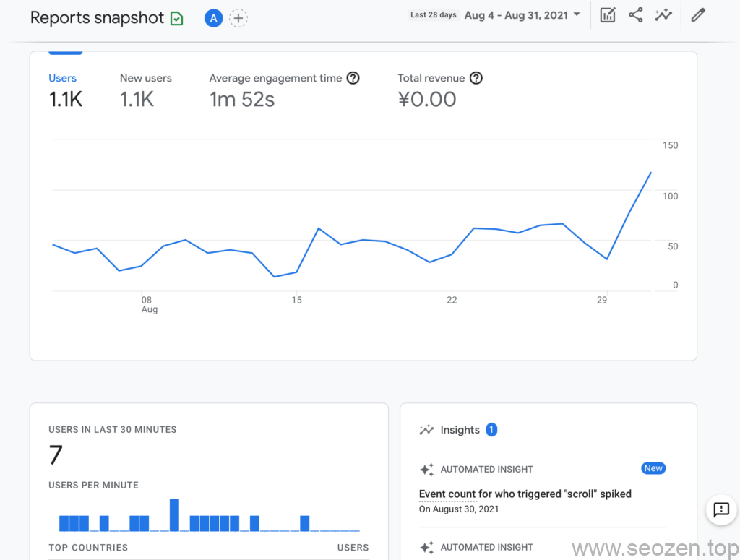
Task: Open the Insights sparkline icon in header
Action: (663, 15)
